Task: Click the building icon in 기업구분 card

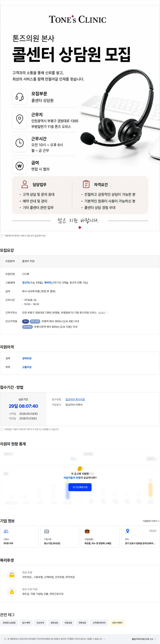Action: click(47, 531)
